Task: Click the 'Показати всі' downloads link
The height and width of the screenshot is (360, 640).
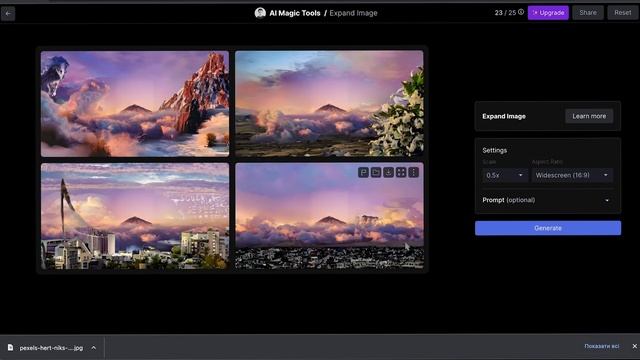Action: pyautogui.click(x=602, y=346)
